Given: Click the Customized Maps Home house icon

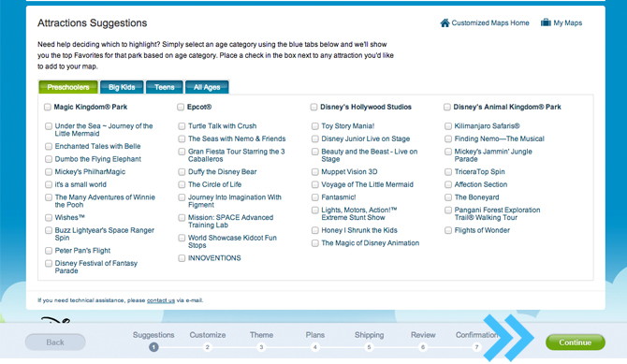Looking at the screenshot, I should point(445,22).
